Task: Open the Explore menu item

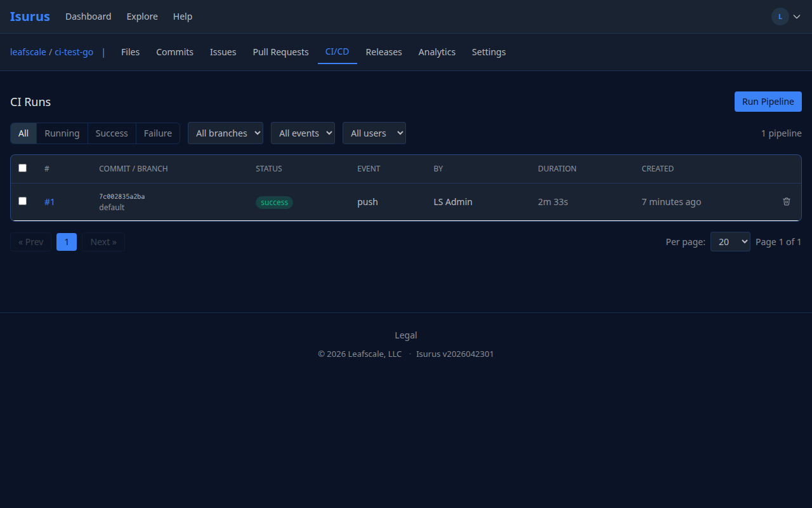Action: pos(142,17)
